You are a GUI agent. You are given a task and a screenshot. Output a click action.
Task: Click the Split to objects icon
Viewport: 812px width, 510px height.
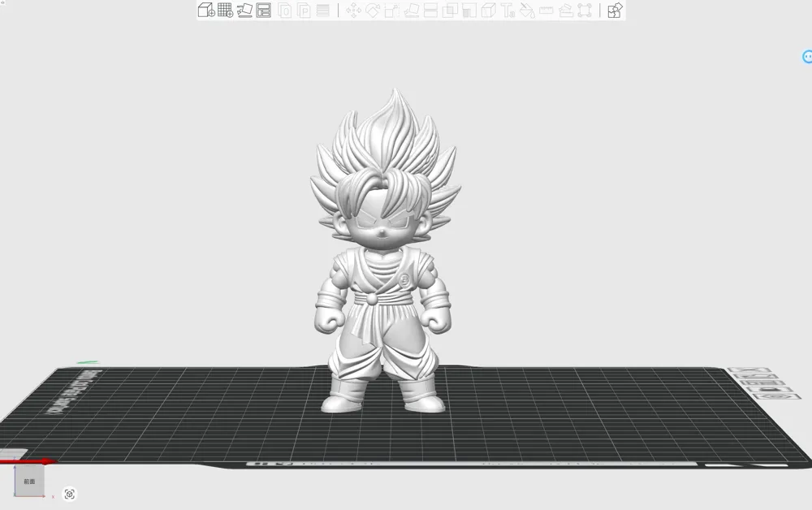284,10
